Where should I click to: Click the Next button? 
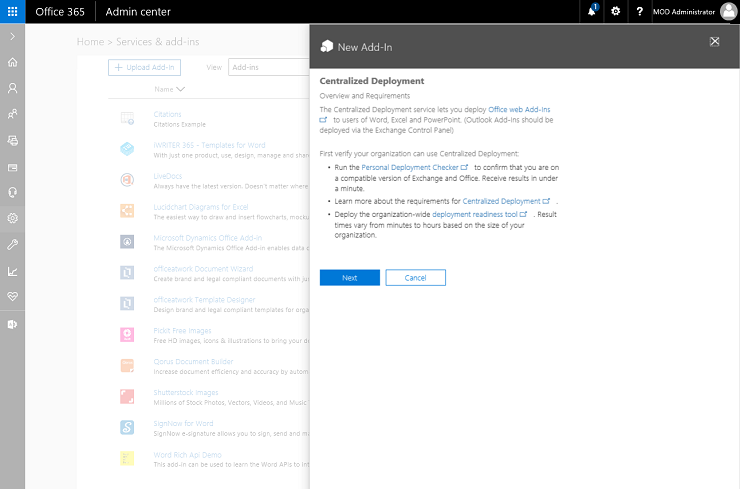point(349,278)
